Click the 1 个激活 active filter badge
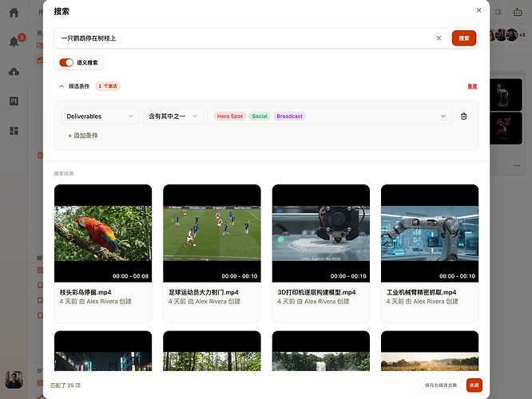 108,86
